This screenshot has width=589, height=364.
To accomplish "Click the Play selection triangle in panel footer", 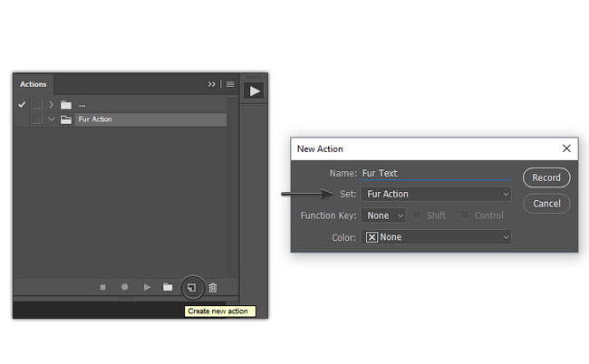I will [x=147, y=287].
